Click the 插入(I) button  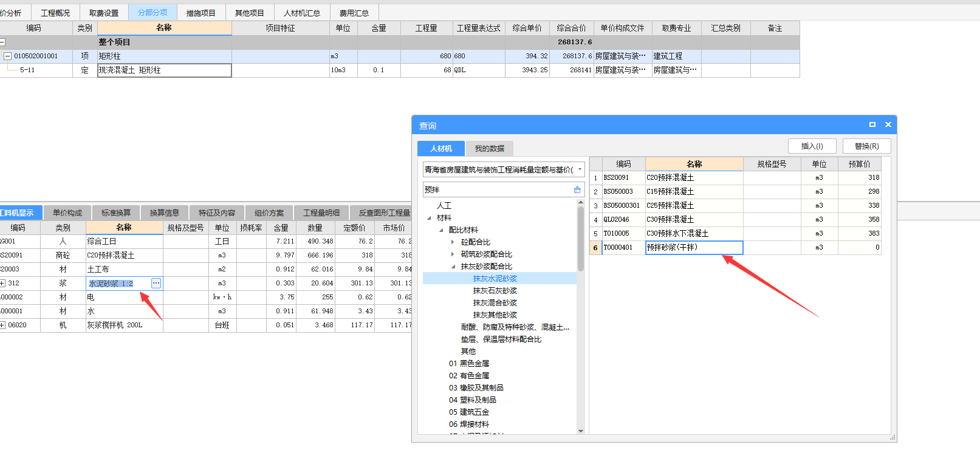pyautogui.click(x=812, y=146)
